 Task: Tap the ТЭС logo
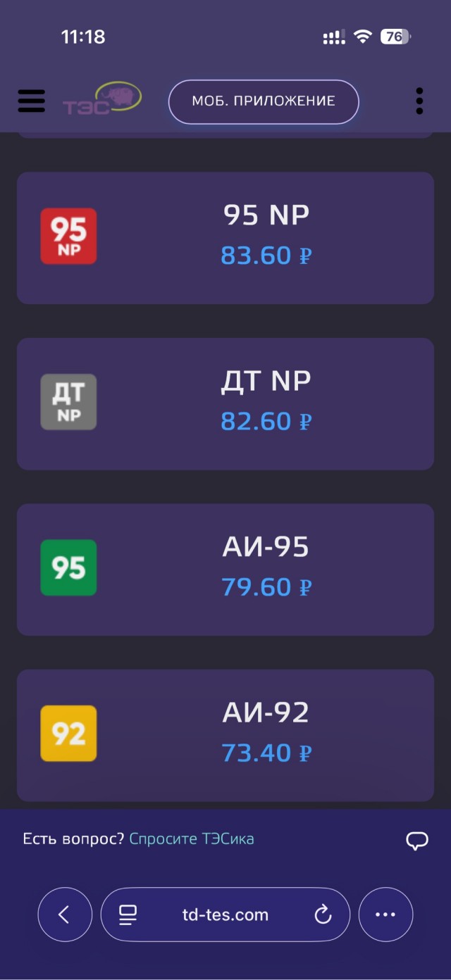click(102, 99)
